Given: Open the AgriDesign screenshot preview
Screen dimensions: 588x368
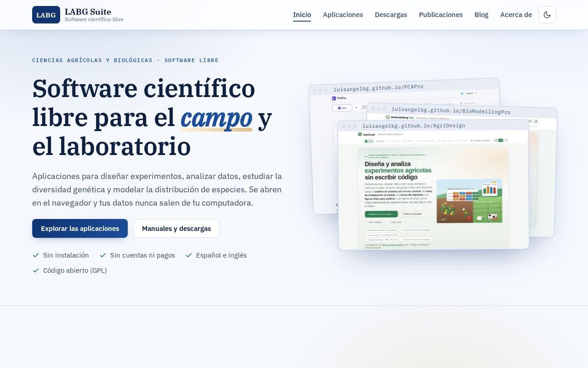Looking at the screenshot, I should [433, 185].
